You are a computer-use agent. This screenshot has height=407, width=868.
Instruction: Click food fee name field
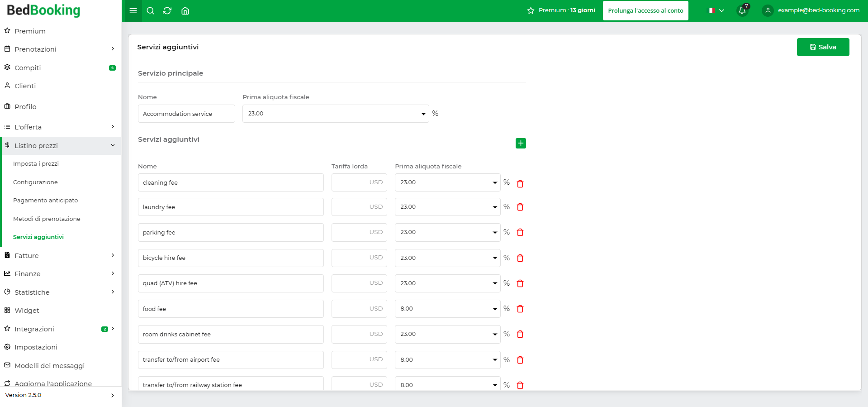[x=231, y=309]
